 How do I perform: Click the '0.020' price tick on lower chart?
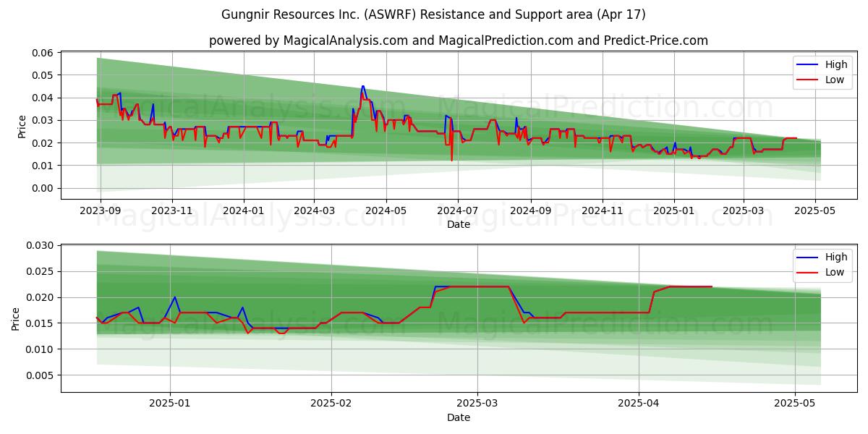(41, 297)
